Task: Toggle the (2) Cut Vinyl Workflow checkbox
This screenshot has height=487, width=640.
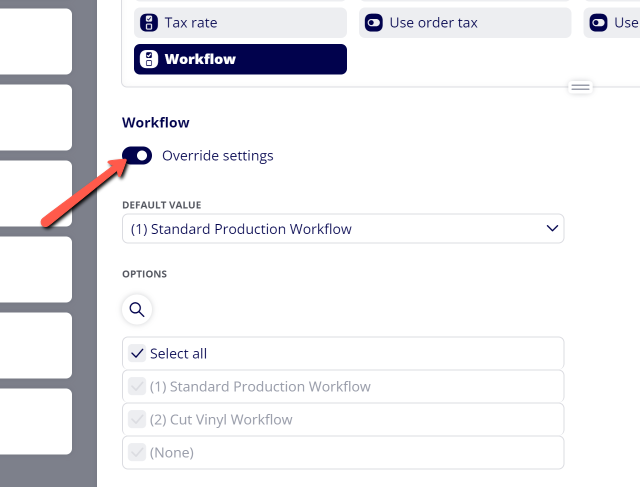Action: (x=137, y=419)
